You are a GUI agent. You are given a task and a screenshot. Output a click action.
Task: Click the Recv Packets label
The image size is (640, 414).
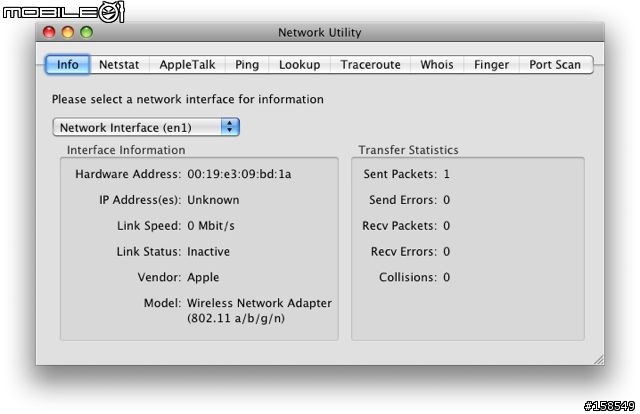coord(399,226)
